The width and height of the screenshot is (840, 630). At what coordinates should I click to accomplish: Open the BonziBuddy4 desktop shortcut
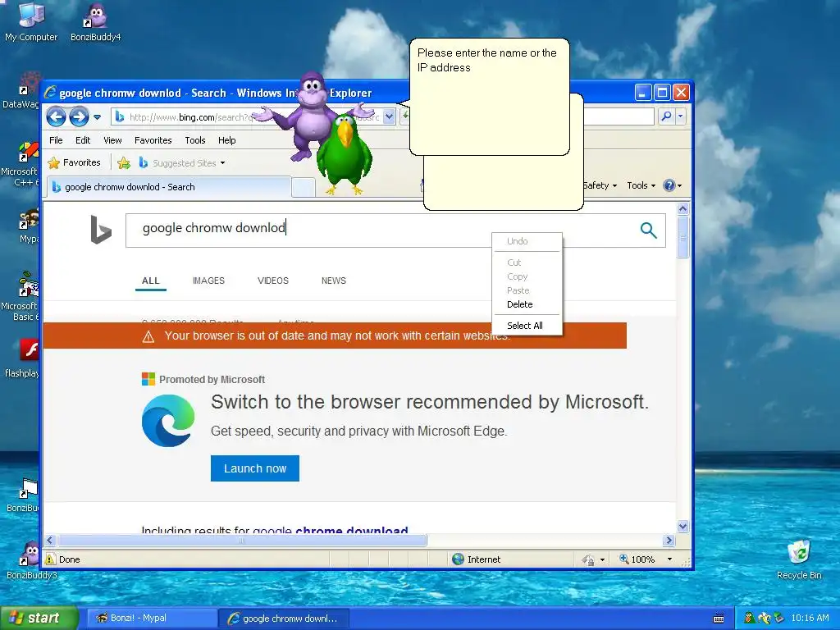[95, 22]
